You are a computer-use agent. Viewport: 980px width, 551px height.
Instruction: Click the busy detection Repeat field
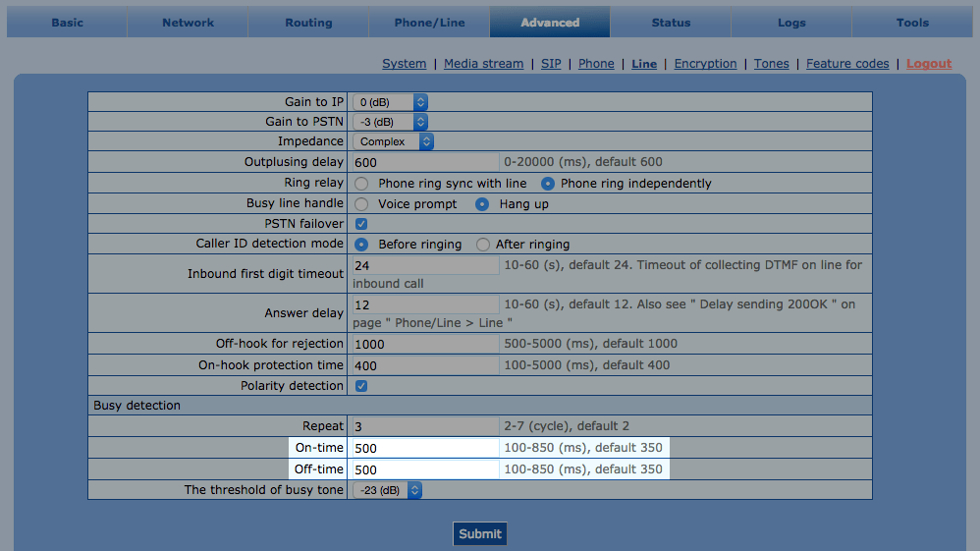pyautogui.click(x=425, y=426)
